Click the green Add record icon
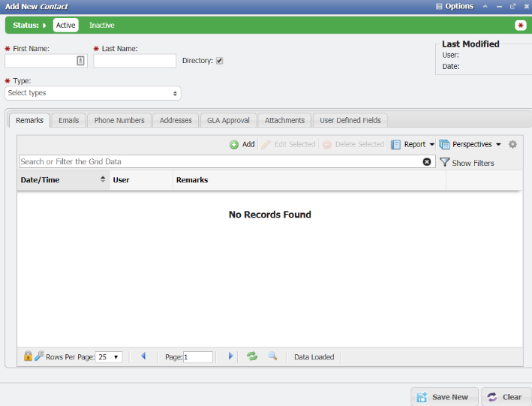The image size is (532, 406). (234, 144)
